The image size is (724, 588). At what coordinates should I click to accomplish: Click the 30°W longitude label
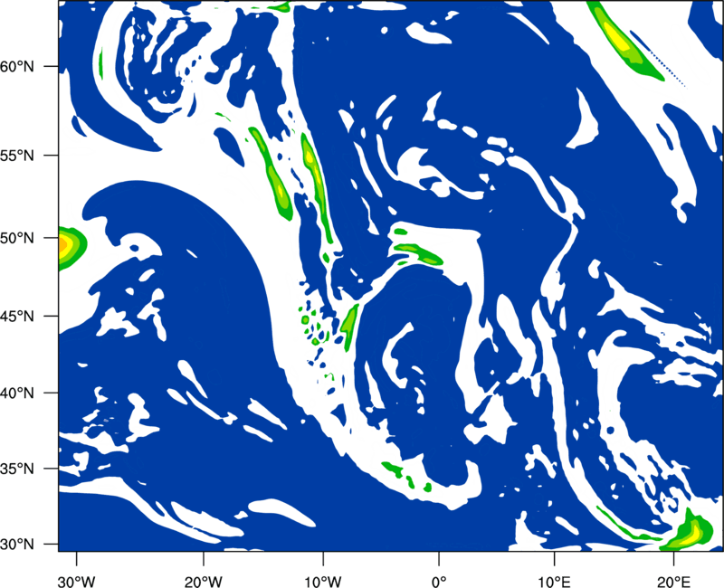(76, 582)
